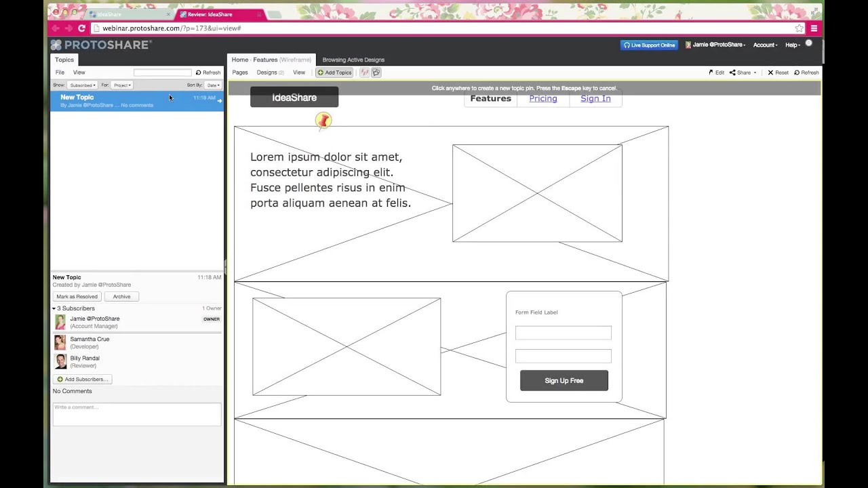Click the IdeaShare logo button in wireframe
Viewport: 868px width, 488px height.
[294, 98]
